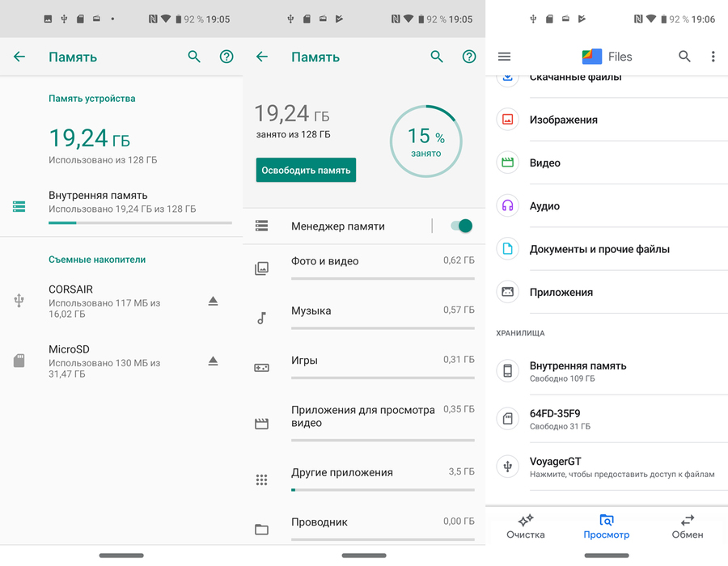Open the Игры storage category
Image resolution: width=728 pixels, height=566 pixels.
point(364,367)
